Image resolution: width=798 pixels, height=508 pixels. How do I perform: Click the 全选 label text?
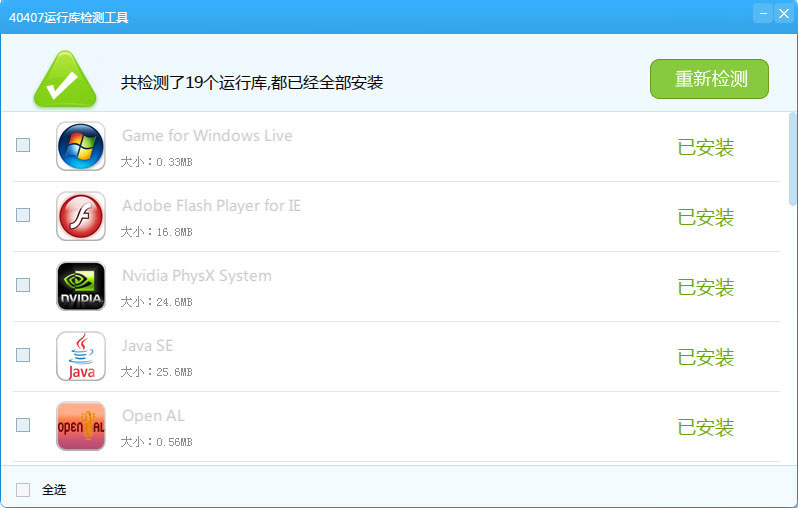54,490
